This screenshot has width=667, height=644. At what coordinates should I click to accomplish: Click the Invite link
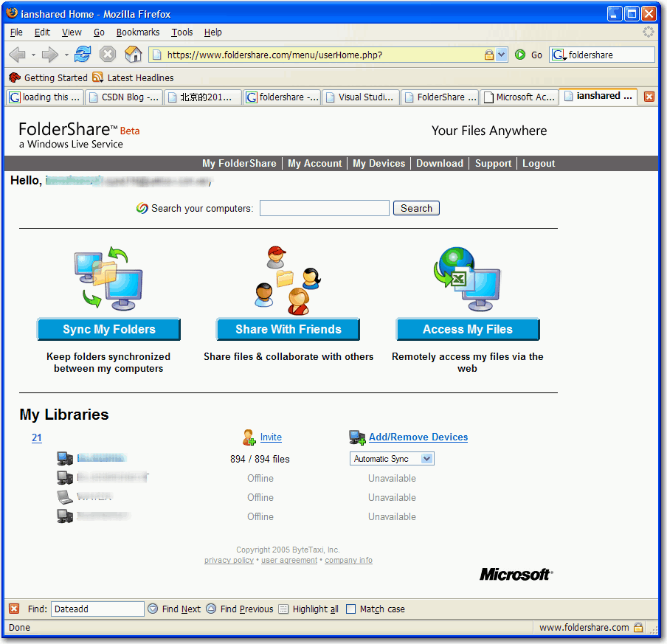[x=271, y=437]
